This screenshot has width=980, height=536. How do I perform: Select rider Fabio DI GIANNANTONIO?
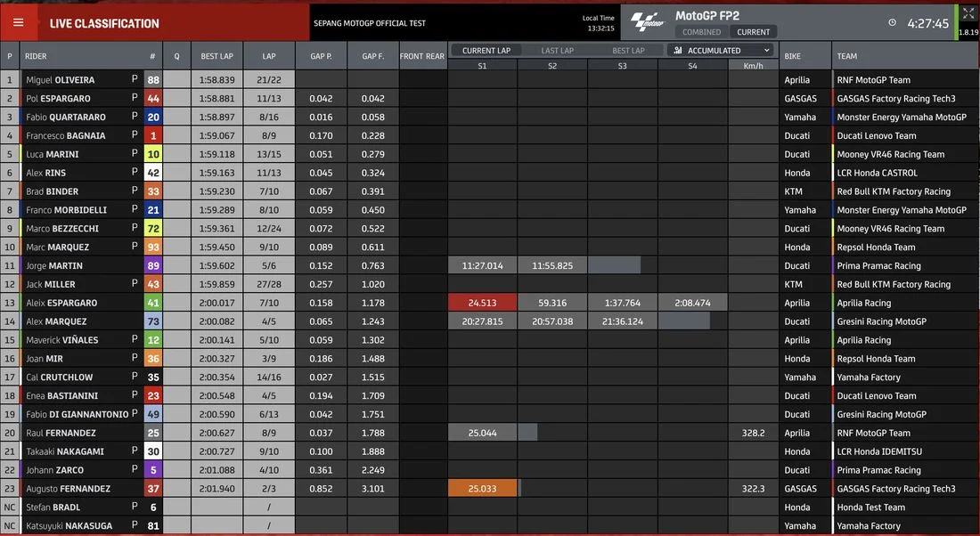click(77, 414)
